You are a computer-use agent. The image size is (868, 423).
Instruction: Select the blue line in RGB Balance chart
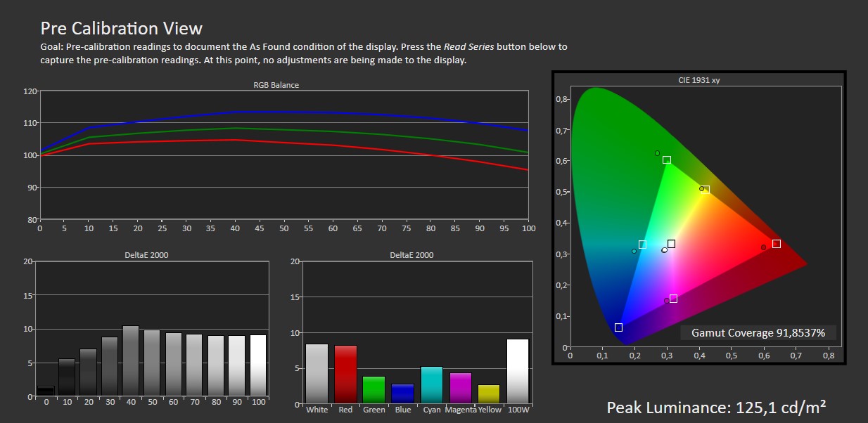coord(285,112)
